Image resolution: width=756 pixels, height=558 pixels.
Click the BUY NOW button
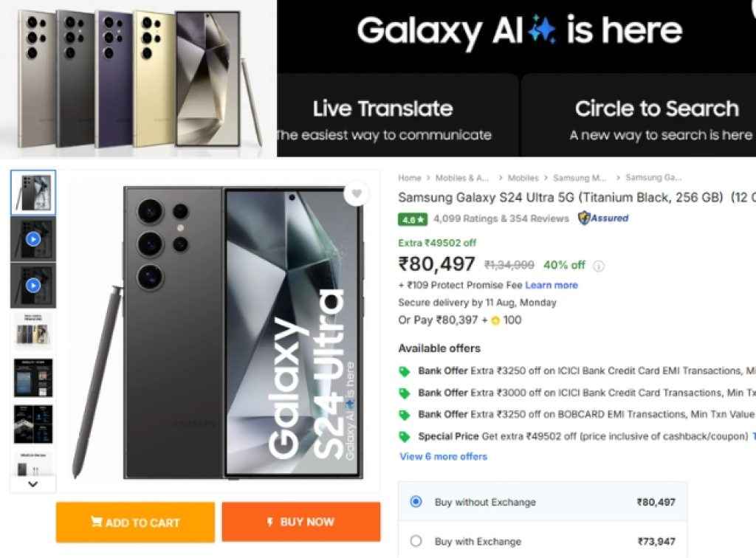coord(301,522)
